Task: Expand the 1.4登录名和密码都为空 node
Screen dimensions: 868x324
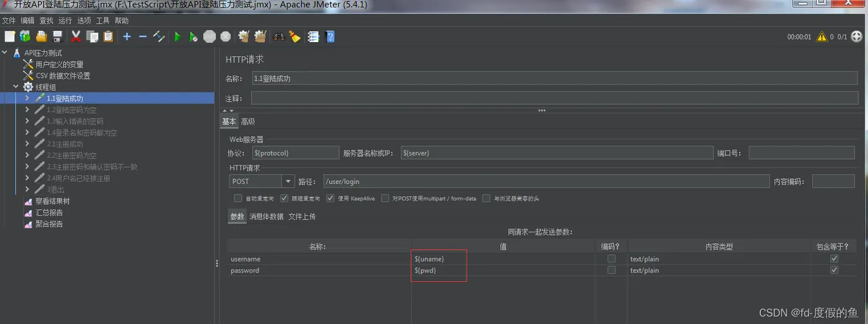Action: coord(27,133)
